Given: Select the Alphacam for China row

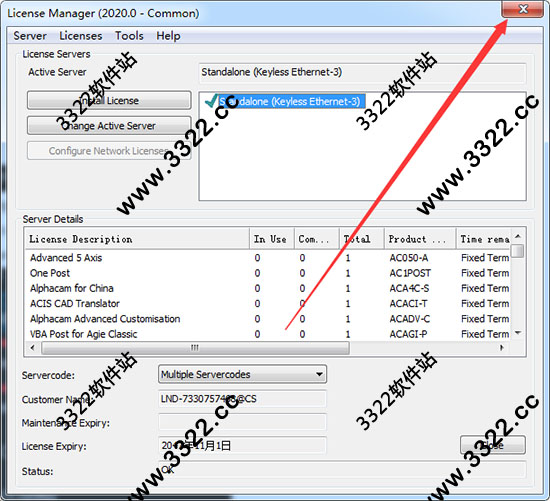Looking at the screenshot, I should (x=268, y=288).
